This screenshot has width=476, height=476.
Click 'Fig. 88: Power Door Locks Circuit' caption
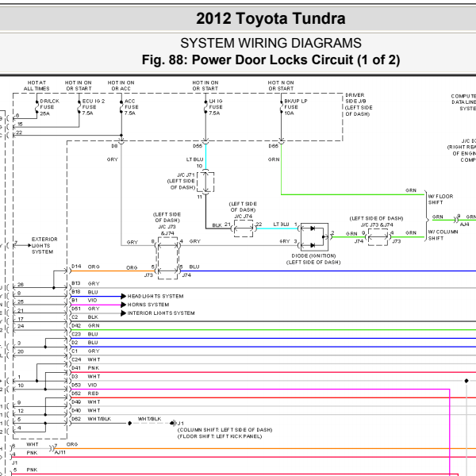[x=271, y=59]
